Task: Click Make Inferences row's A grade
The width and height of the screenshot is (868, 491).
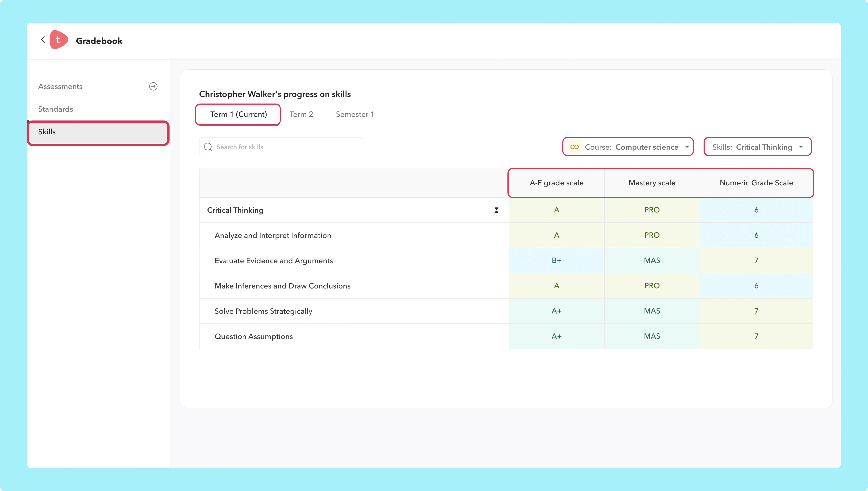Action: pos(557,286)
